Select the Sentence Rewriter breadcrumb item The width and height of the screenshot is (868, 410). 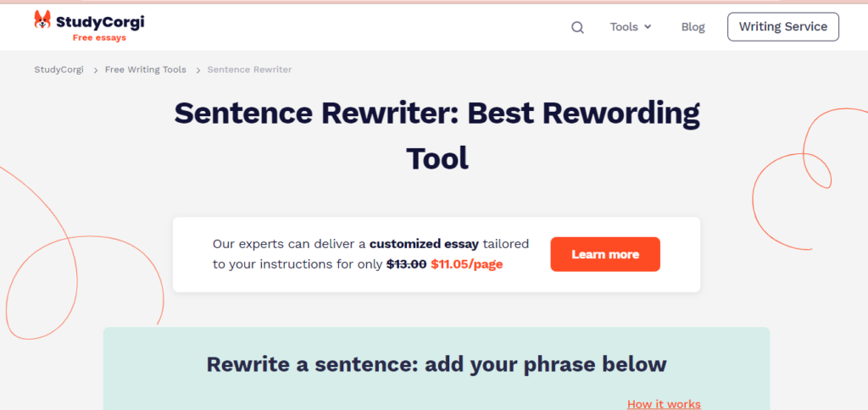[249, 69]
